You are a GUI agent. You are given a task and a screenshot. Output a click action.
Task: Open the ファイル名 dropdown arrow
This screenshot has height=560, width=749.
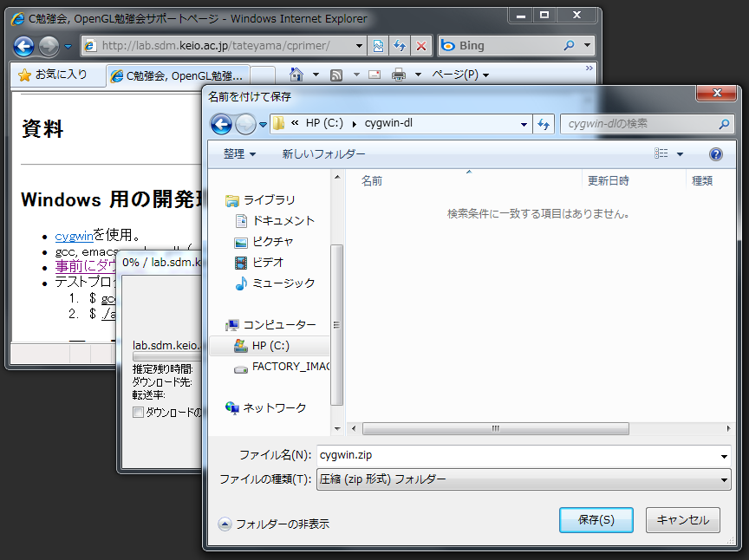point(724,455)
